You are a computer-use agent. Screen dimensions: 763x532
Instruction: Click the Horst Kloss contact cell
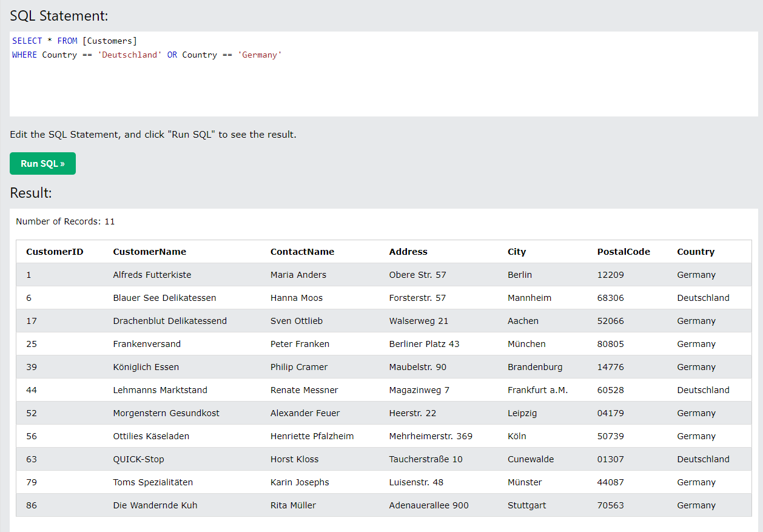[x=295, y=459]
